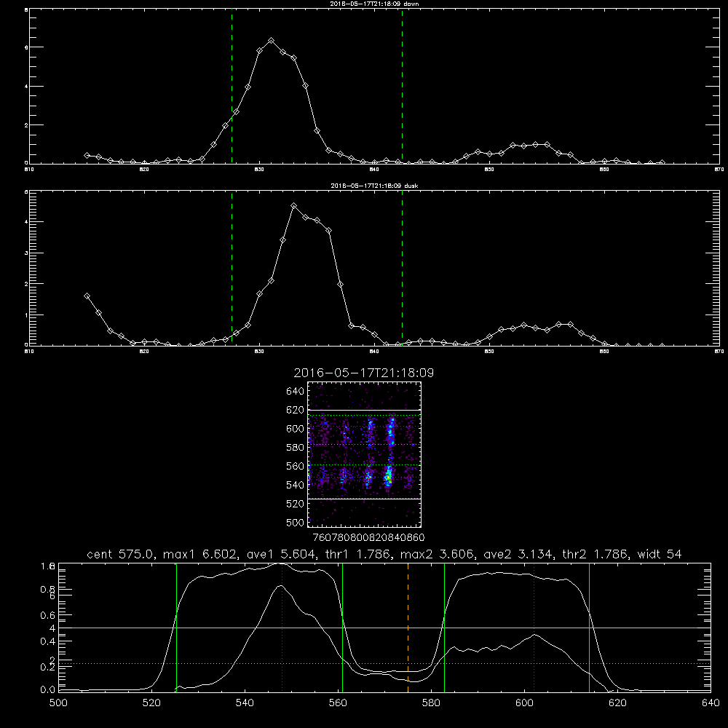Click the '2016-05-17T21:18:09 dawn' plot title

pos(374,4)
